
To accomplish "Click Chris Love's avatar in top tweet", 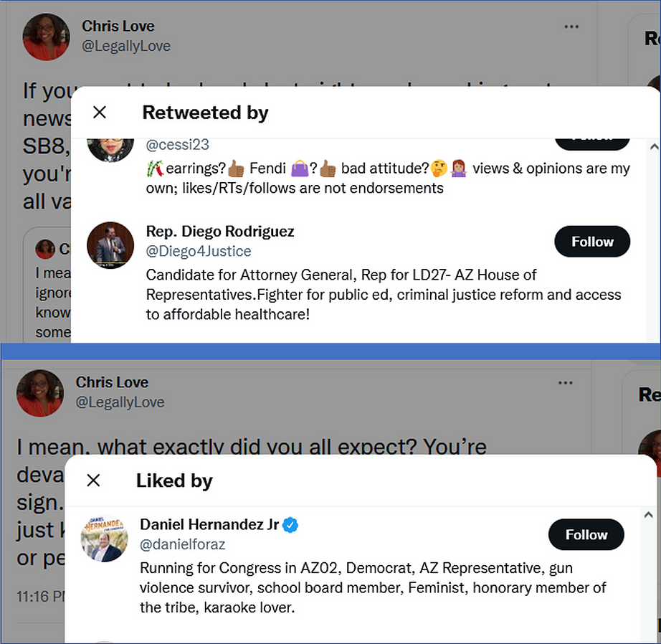I will click(x=46, y=37).
